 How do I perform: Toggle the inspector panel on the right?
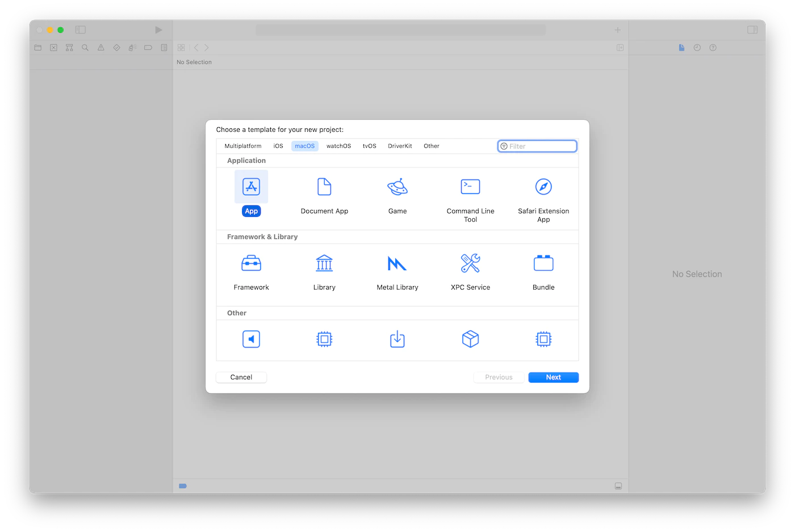pos(752,30)
